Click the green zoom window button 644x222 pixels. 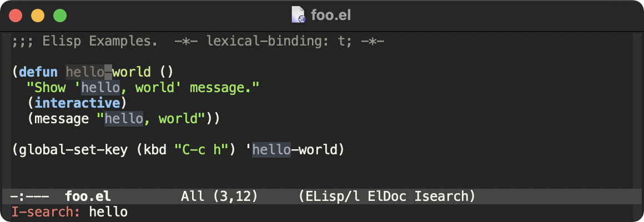59,16
